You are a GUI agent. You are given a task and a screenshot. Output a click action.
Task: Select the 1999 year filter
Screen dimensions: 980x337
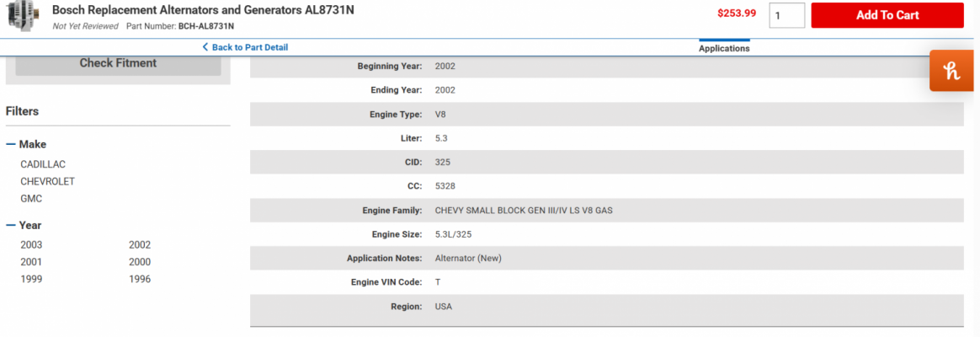tap(31, 280)
